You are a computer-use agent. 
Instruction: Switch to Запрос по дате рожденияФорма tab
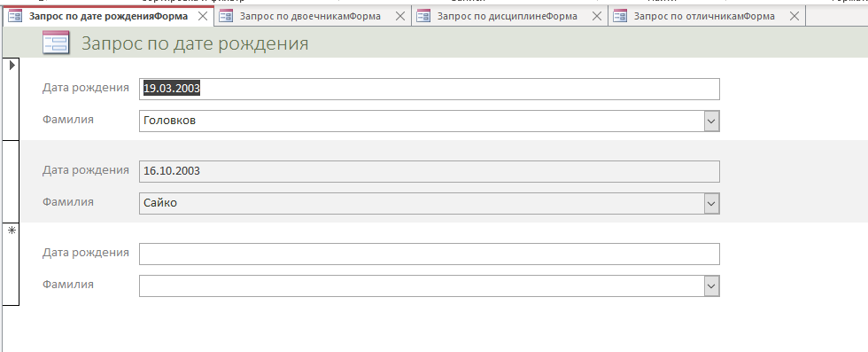pyautogui.click(x=108, y=16)
